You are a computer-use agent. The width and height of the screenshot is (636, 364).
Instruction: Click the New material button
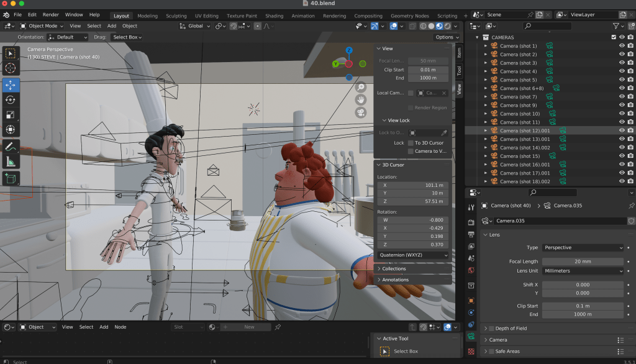(x=248, y=327)
